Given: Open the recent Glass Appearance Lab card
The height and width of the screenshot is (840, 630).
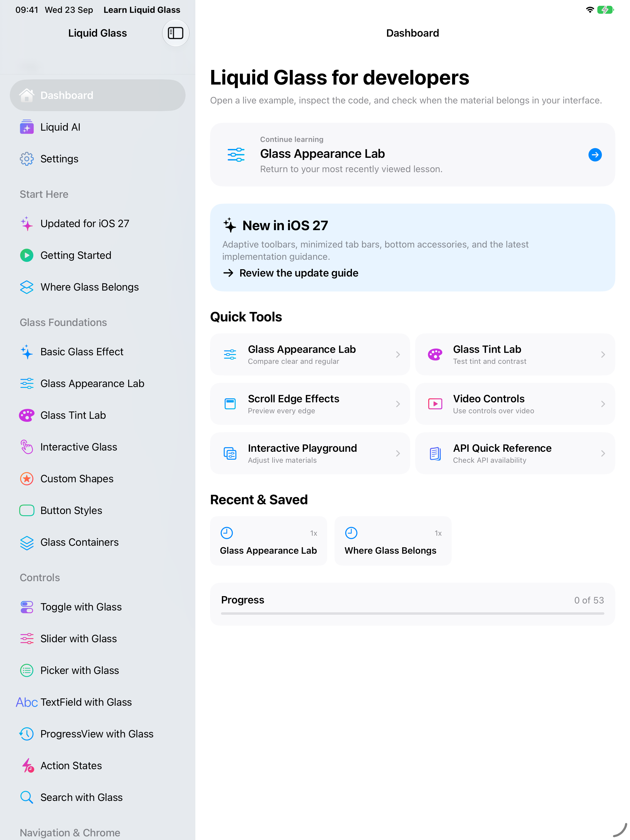Looking at the screenshot, I should point(269,541).
